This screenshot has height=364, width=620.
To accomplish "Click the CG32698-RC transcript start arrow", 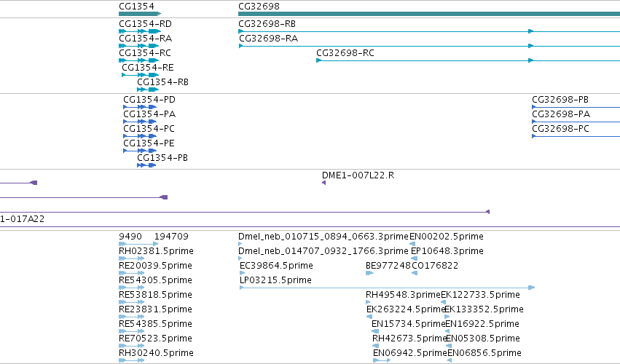I will pos(318,60).
